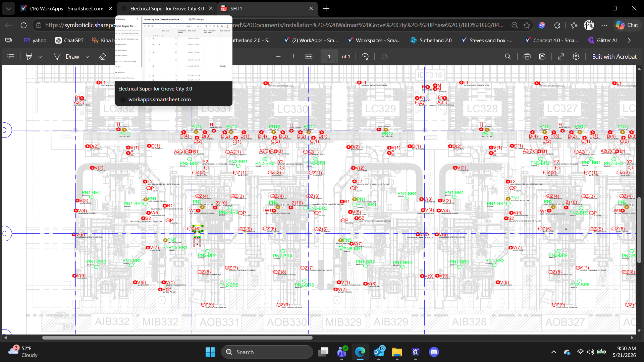Edit the PDF page number field
Image resolution: width=644 pixels, height=362 pixels.
[x=329, y=57]
